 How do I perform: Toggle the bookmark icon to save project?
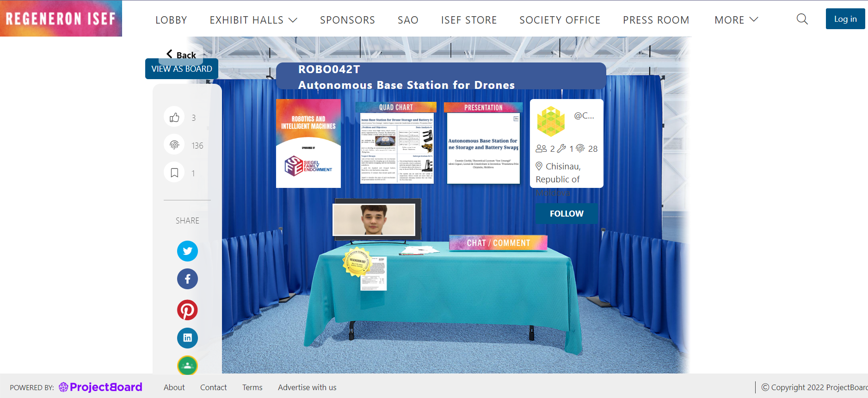174,173
